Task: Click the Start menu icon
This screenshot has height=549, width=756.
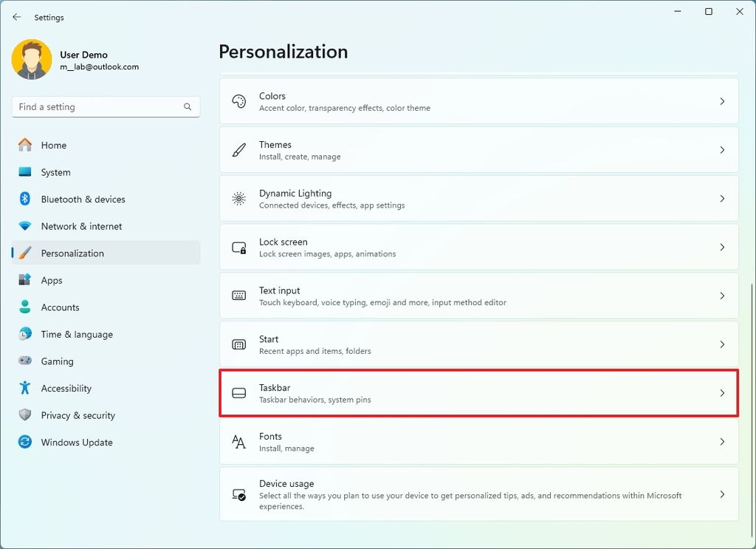Action: click(x=239, y=344)
